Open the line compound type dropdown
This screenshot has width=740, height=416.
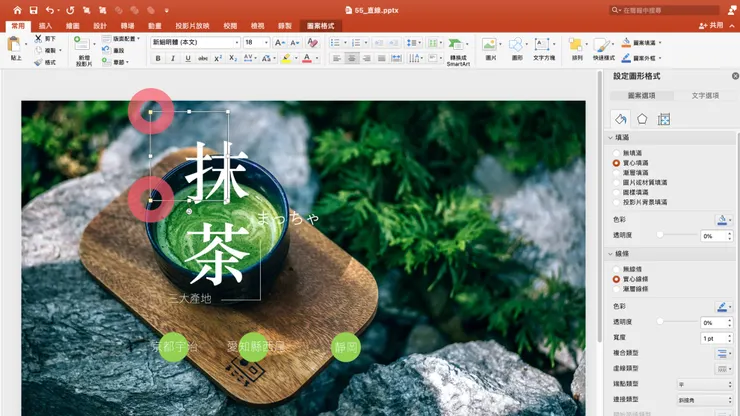[723, 353]
